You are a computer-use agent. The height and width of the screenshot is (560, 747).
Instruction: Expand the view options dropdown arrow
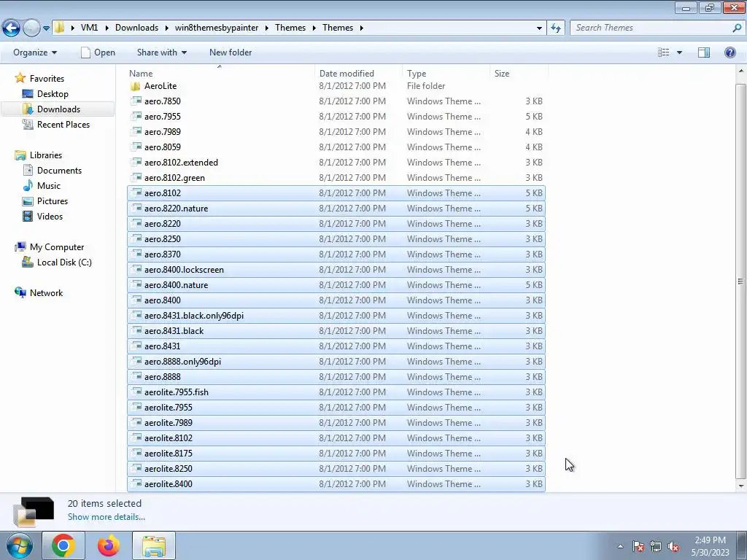pyautogui.click(x=679, y=52)
